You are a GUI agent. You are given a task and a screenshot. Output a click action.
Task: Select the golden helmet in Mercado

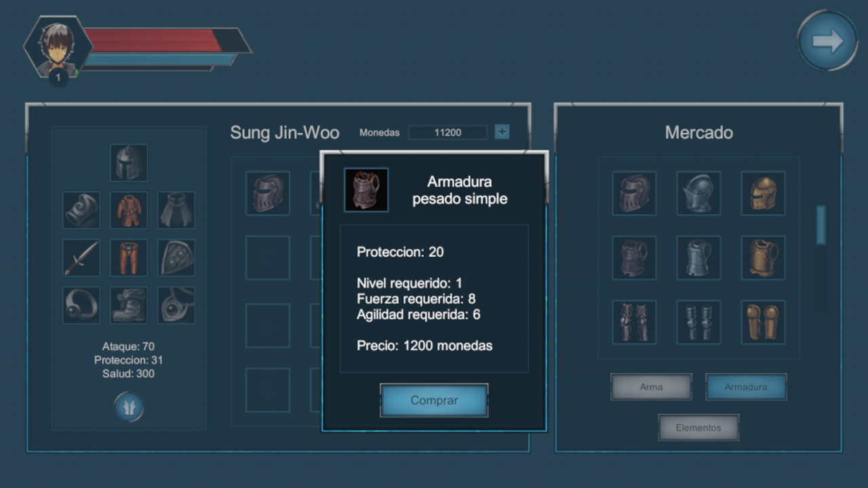[763, 193]
